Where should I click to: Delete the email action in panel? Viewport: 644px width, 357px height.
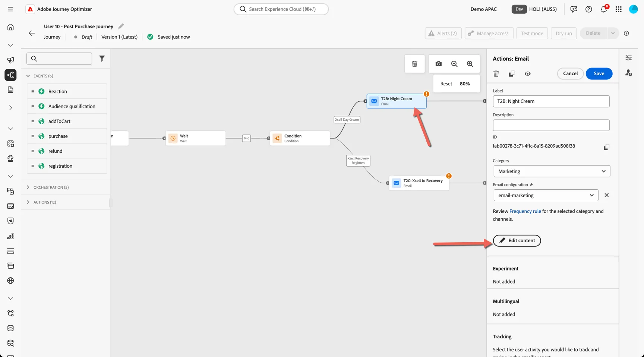point(496,74)
